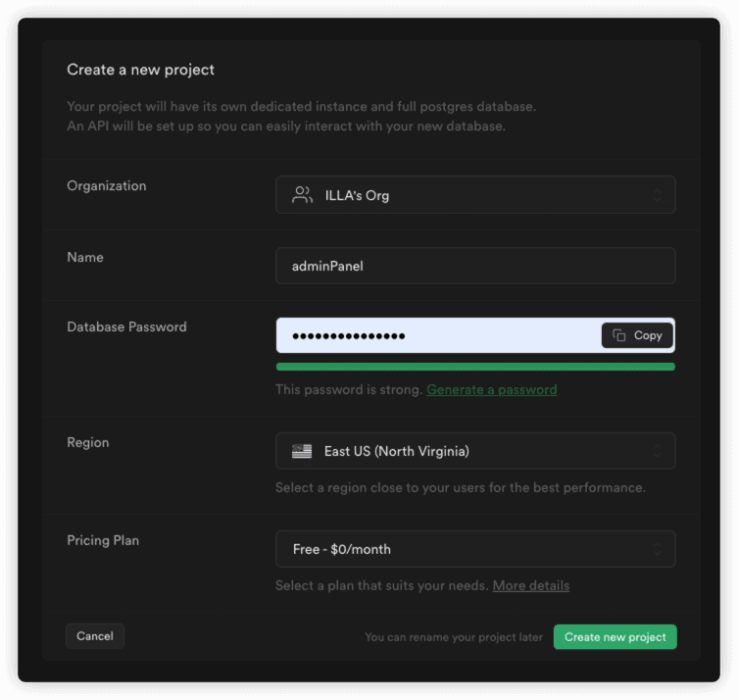
Task: Click Create new project button
Action: (615, 637)
